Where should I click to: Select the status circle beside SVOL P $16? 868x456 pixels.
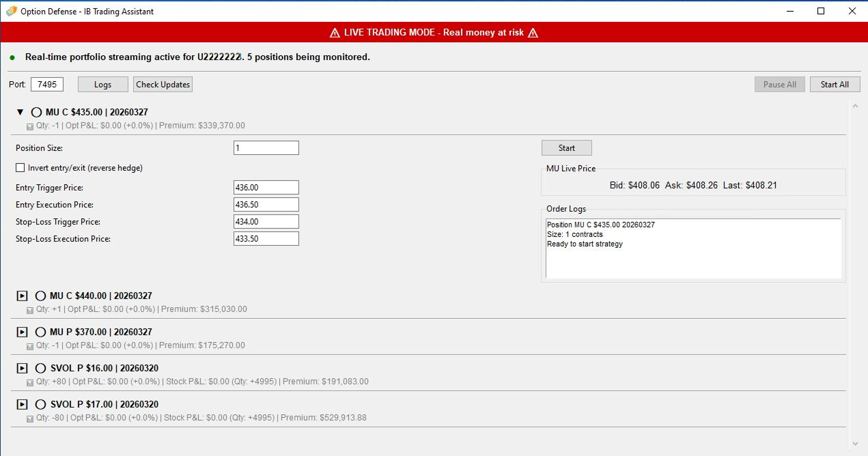[41, 368]
